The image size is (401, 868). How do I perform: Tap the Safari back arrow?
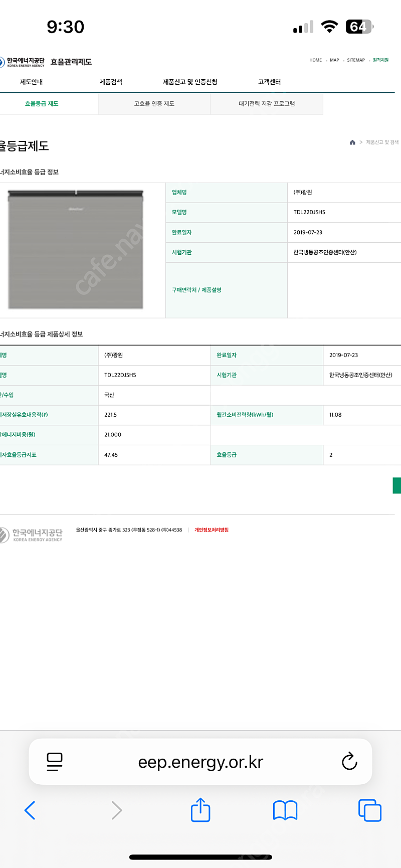30,810
